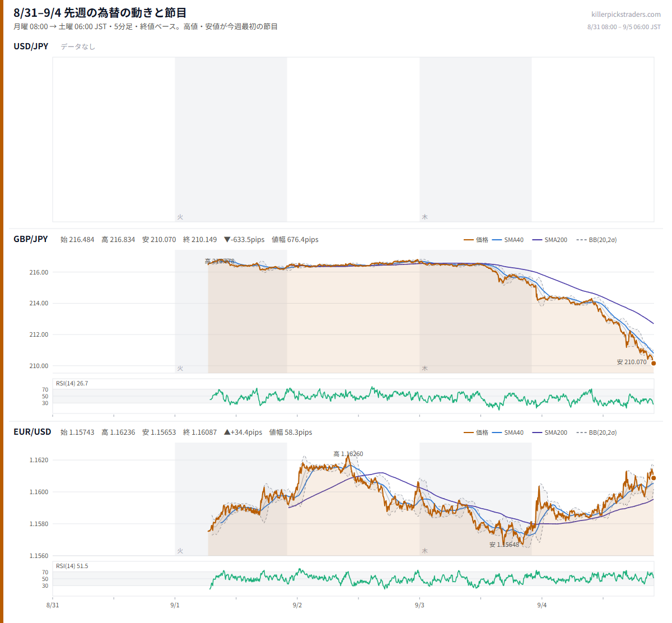
Task: Click the 高 1.16260 annotation on EUR/USD chart
Action: click(348, 454)
